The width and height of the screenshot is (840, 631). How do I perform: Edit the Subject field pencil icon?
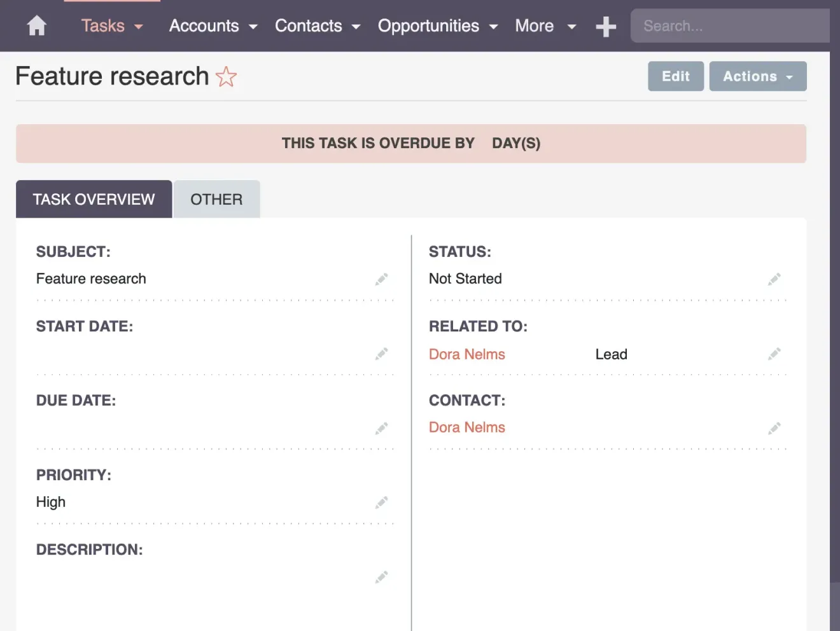(x=381, y=279)
